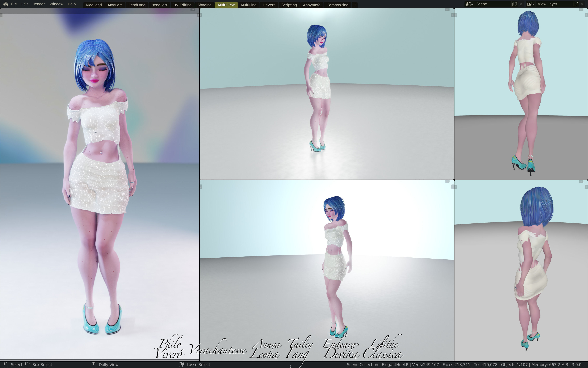This screenshot has width=588, height=368.
Task: Add a new workspace with the plus button
Action: tap(355, 5)
